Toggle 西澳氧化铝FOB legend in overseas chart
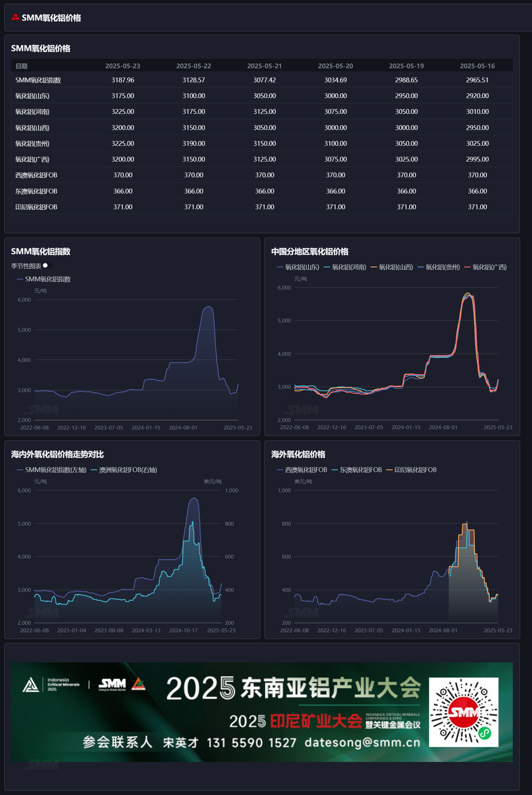 (302, 470)
